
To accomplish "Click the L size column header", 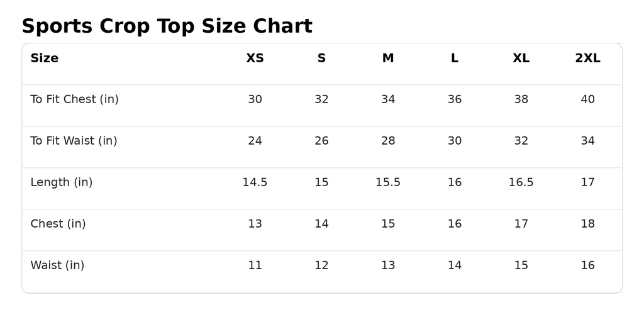I will (x=455, y=58).
